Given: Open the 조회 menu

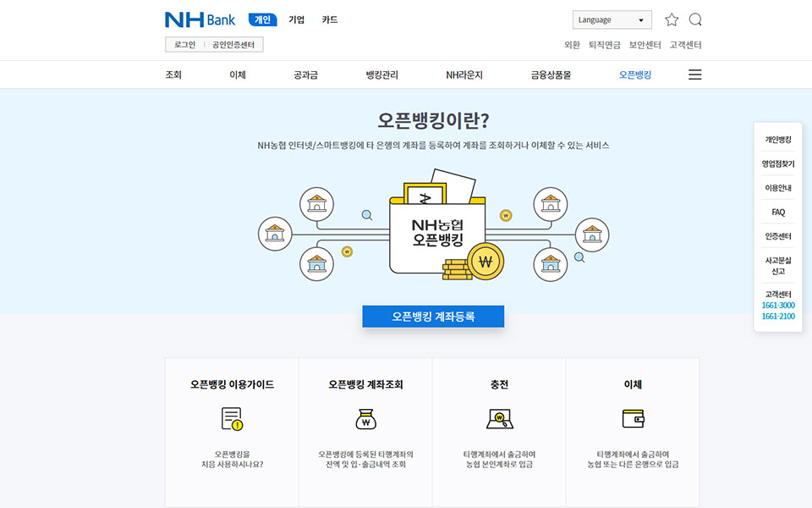Looking at the screenshot, I should [x=173, y=75].
